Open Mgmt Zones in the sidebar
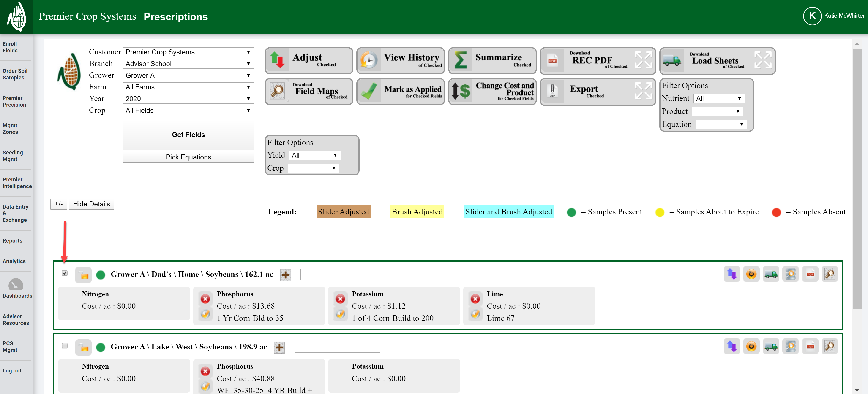 pyautogui.click(x=10, y=129)
